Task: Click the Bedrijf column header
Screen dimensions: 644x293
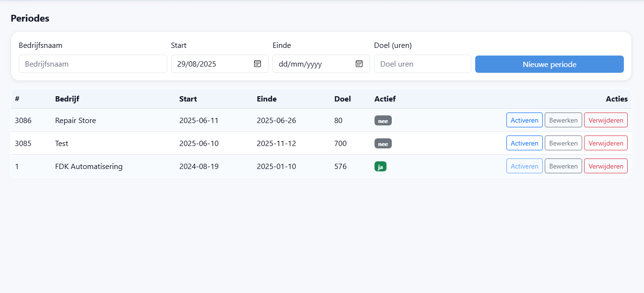Action: point(67,99)
